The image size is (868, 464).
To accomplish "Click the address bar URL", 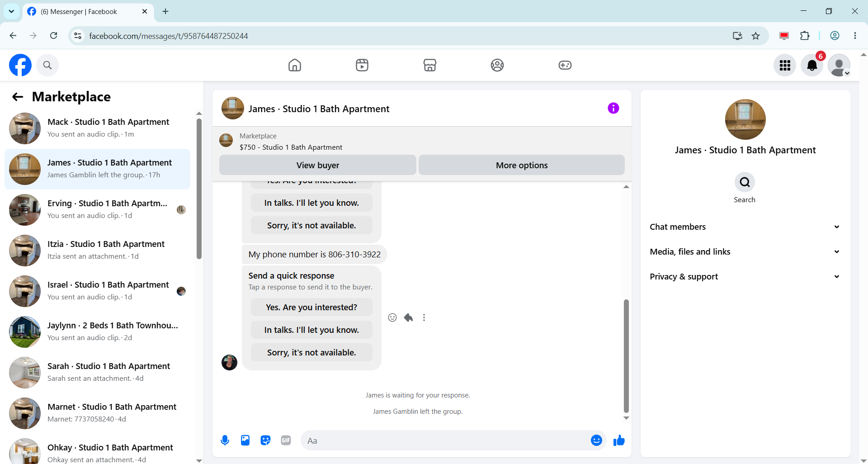I will coord(169,36).
